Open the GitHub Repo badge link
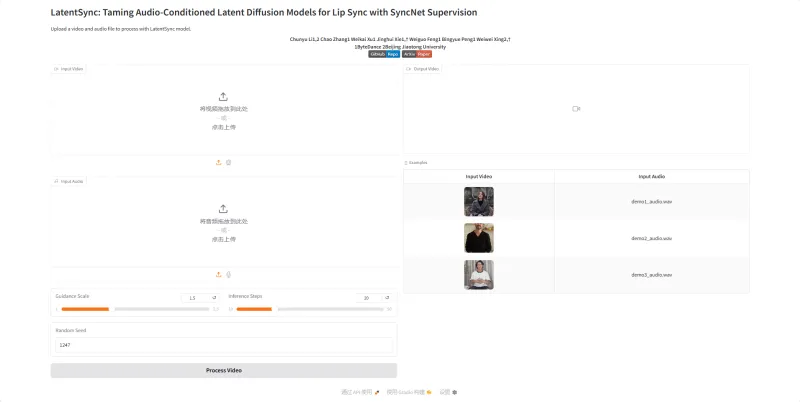The height and width of the screenshot is (402, 800). [385, 53]
